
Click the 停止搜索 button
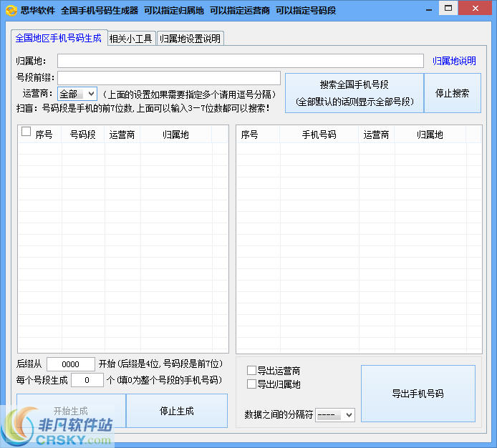[453, 93]
